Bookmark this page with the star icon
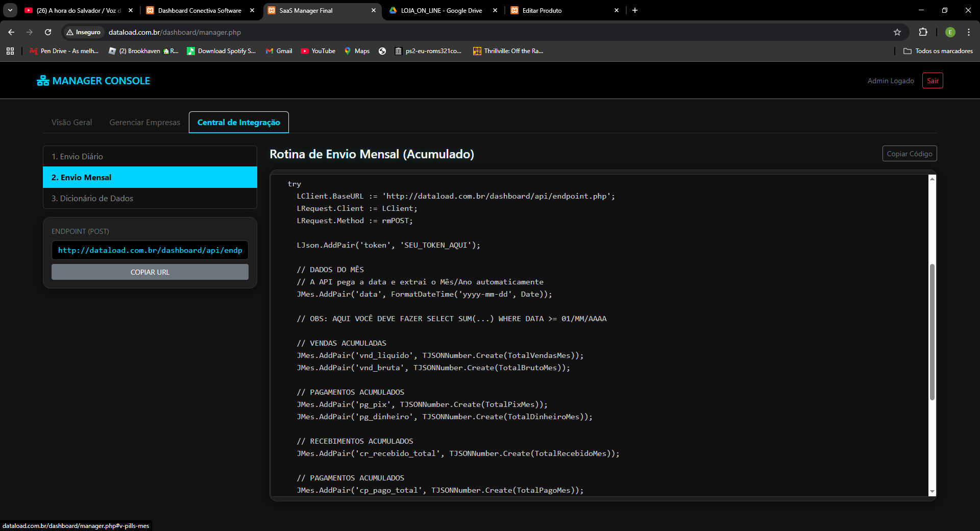This screenshot has width=980, height=531. pyautogui.click(x=897, y=32)
